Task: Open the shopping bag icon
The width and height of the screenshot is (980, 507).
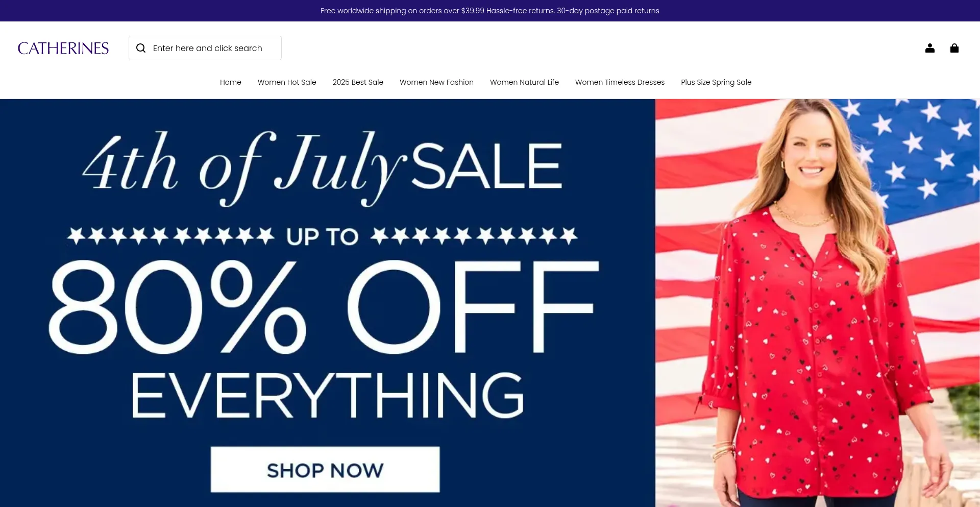Action: click(x=954, y=48)
